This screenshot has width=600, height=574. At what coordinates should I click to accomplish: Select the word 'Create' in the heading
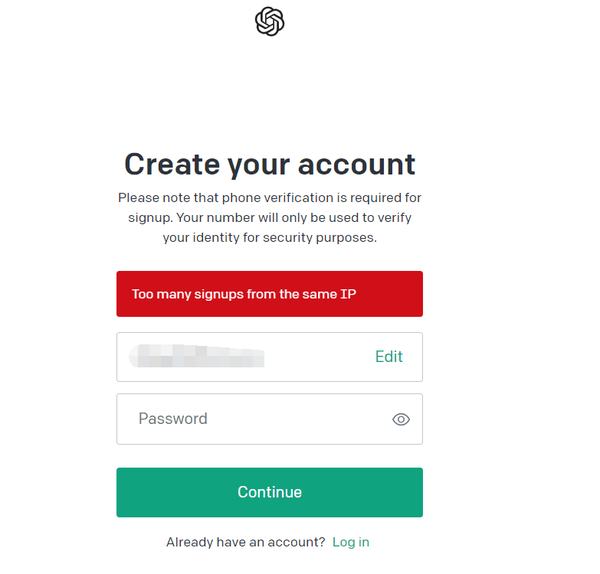tap(171, 164)
